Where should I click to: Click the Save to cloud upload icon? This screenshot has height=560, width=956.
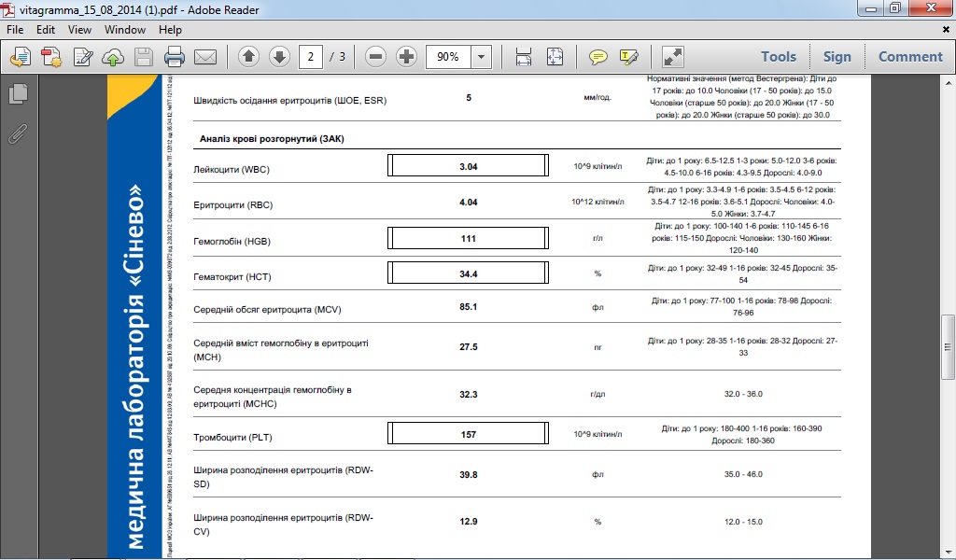pyautogui.click(x=113, y=57)
